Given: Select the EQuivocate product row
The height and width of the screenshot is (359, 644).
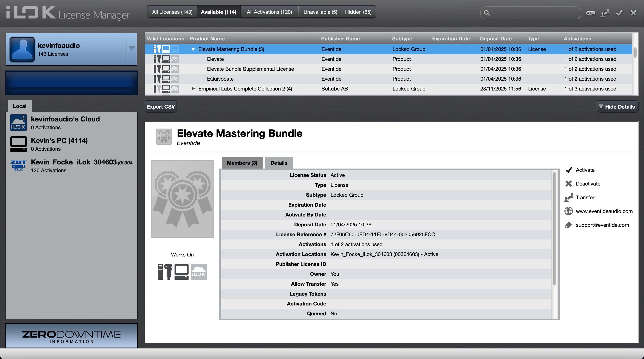Looking at the screenshot, I should 388,79.
